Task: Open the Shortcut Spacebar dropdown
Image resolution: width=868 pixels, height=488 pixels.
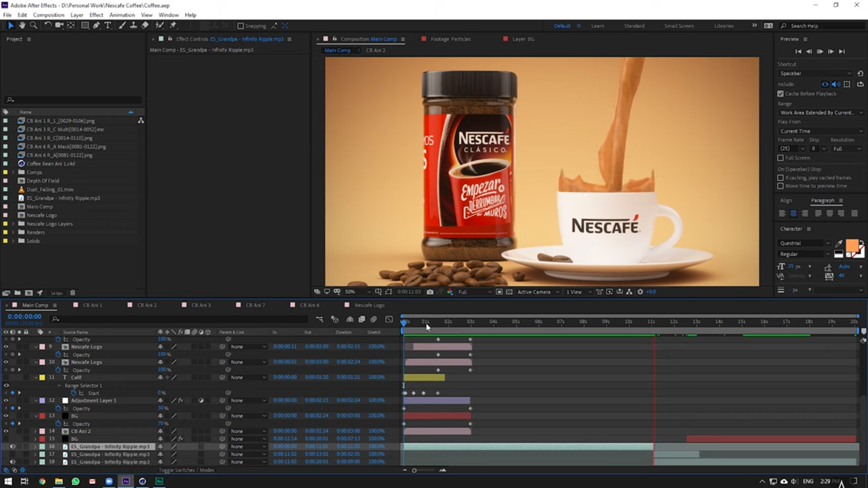Action: click(x=816, y=73)
